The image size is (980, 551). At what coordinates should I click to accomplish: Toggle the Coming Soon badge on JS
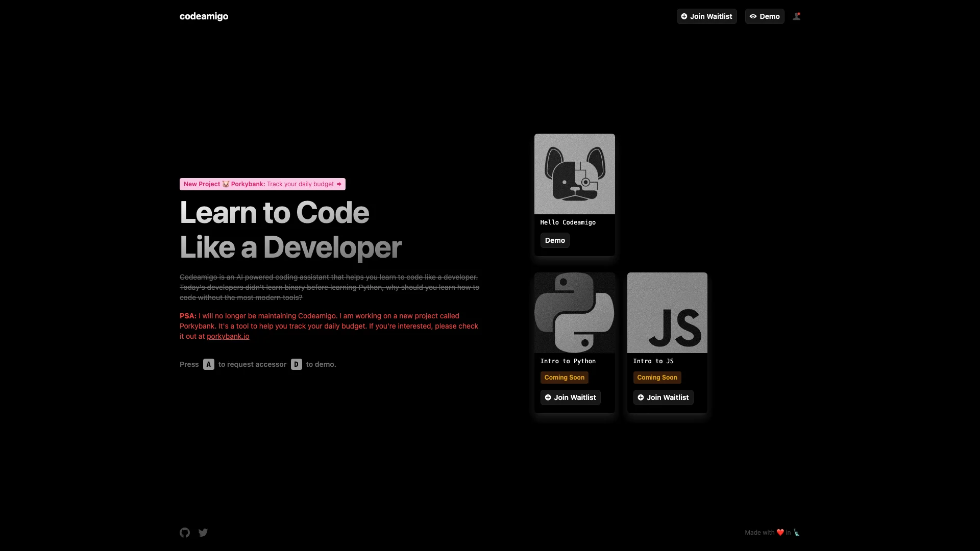pos(657,377)
